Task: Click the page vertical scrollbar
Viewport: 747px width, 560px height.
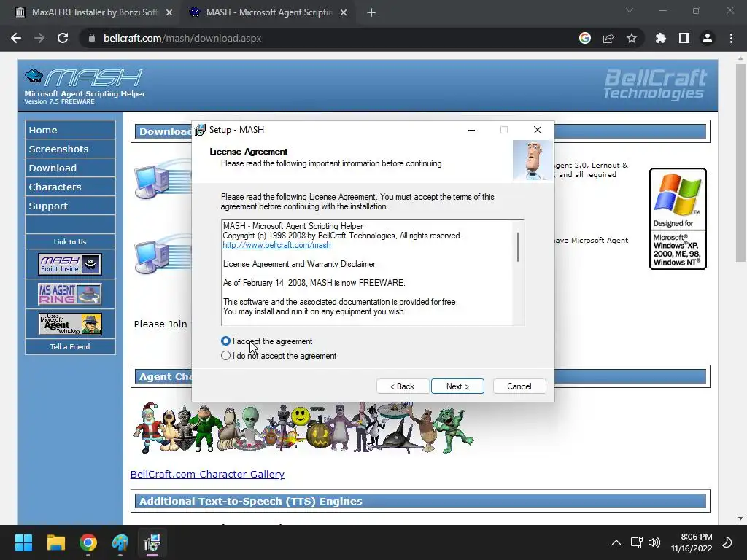Action: [x=740, y=162]
